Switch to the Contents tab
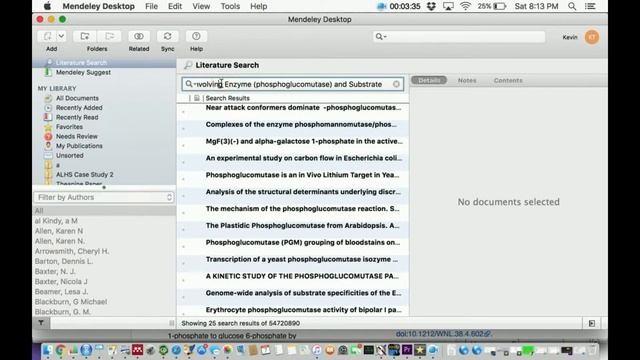This screenshot has width=640, height=360. [x=508, y=80]
